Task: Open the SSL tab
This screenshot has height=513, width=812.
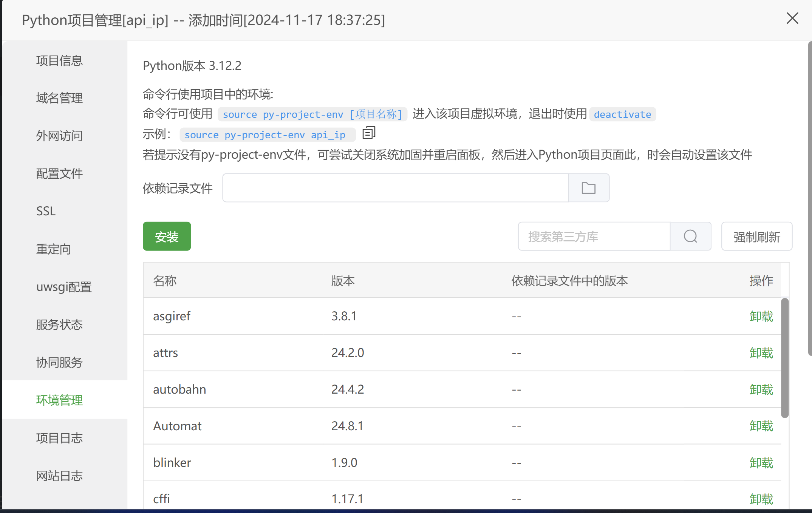Action: (46, 211)
